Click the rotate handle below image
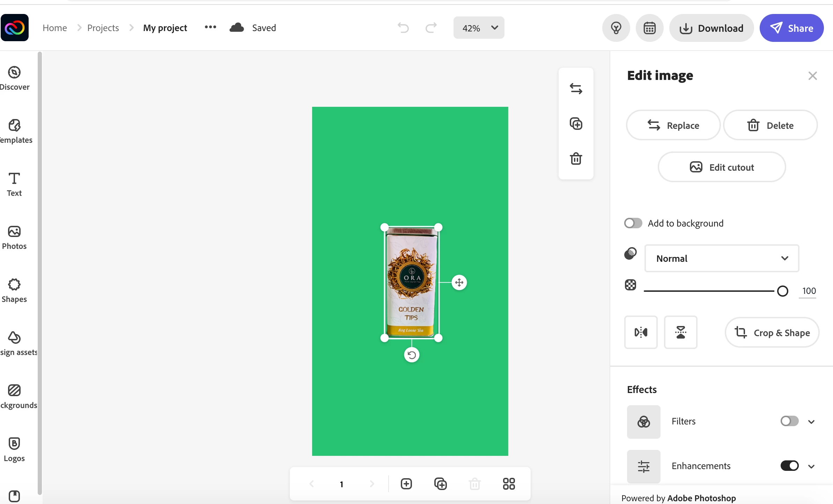This screenshot has width=833, height=504. click(412, 355)
